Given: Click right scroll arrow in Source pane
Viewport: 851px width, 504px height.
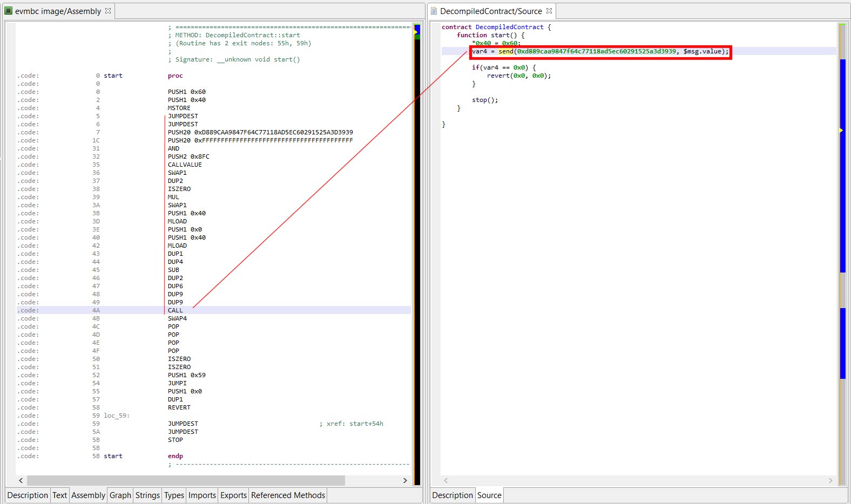Looking at the screenshot, I should pyautogui.click(x=830, y=480).
